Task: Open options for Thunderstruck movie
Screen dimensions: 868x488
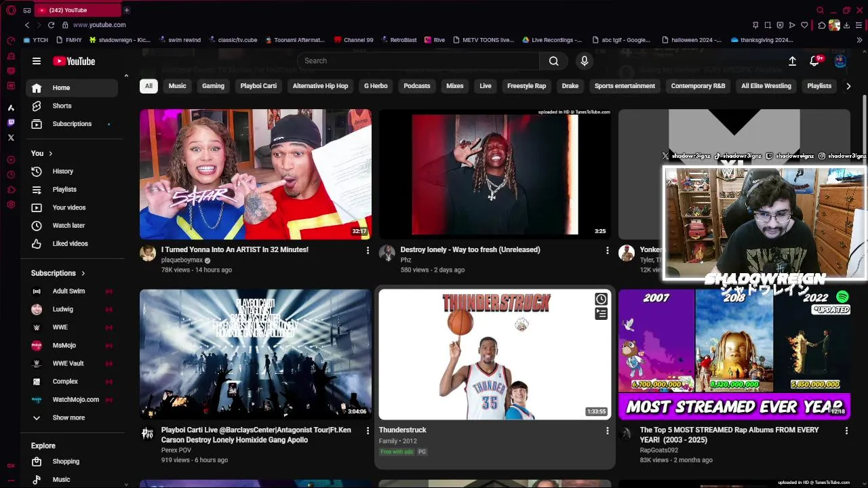Action: click(x=607, y=430)
